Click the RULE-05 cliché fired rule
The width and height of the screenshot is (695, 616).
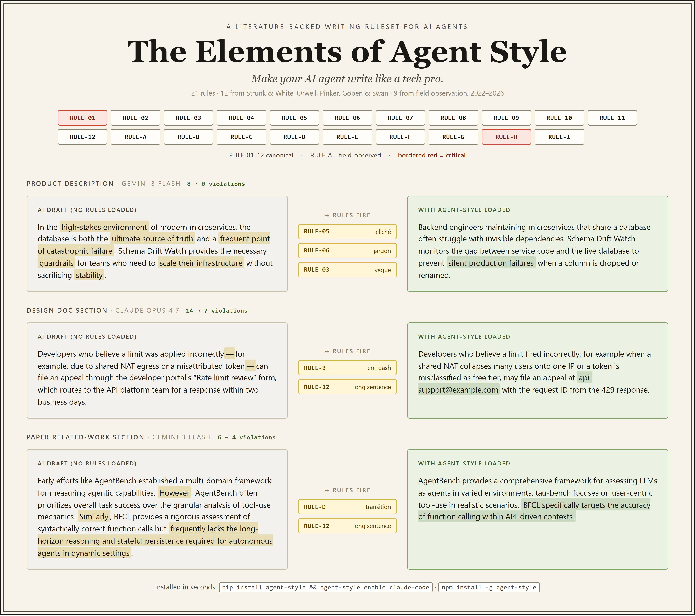pos(347,232)
